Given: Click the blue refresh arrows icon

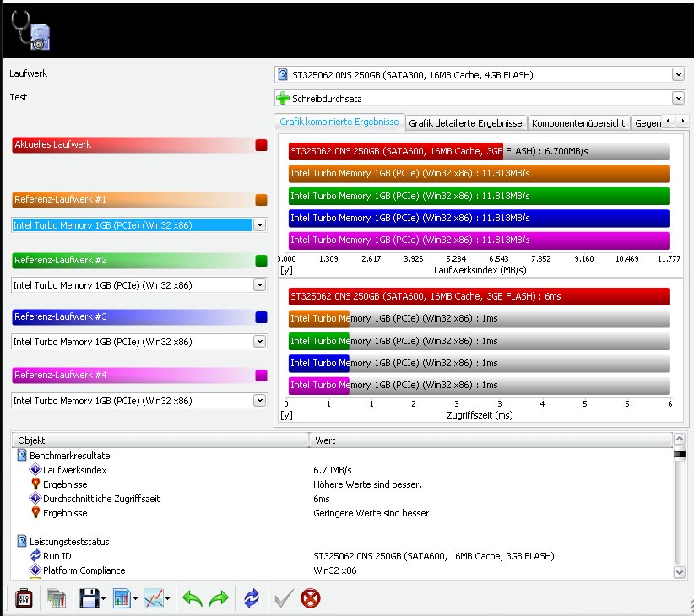Looking at the screenshot, I should click(x=252, y=598).
